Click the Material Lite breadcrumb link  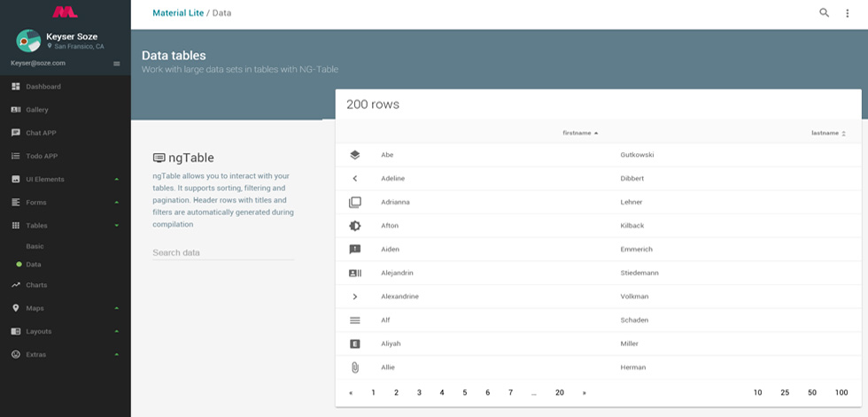[178, 12]
